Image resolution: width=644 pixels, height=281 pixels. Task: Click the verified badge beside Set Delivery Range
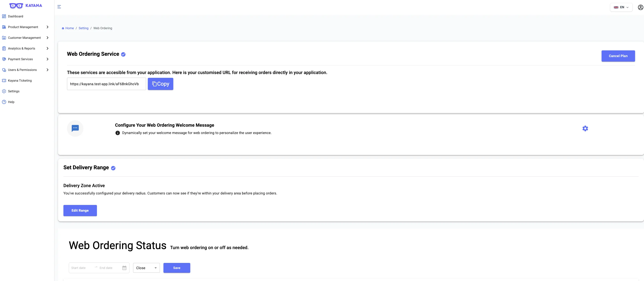[x=113, y=168]
